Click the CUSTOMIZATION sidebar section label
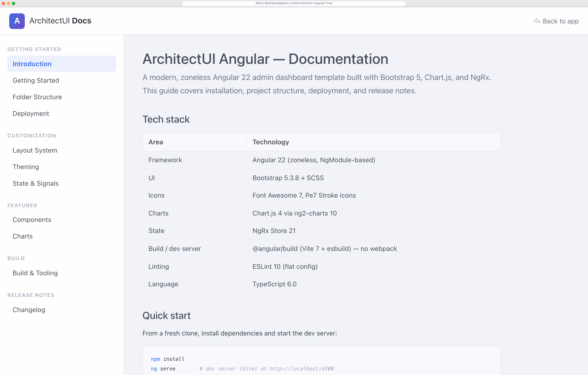 [32, 136]
